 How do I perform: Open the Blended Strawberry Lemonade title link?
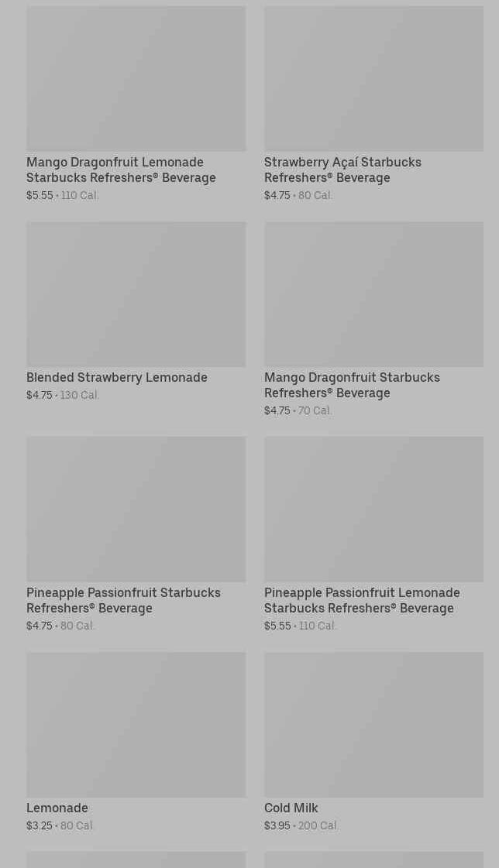tap(117, 377)
